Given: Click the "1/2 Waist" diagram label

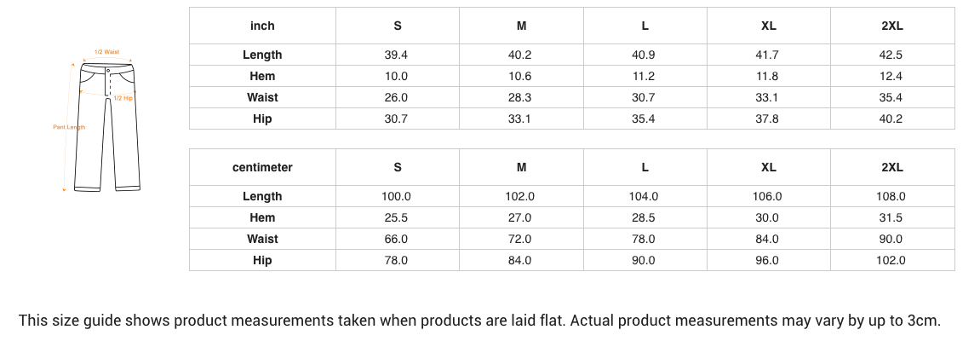Looking at the screenshot, I should [106, 53].
